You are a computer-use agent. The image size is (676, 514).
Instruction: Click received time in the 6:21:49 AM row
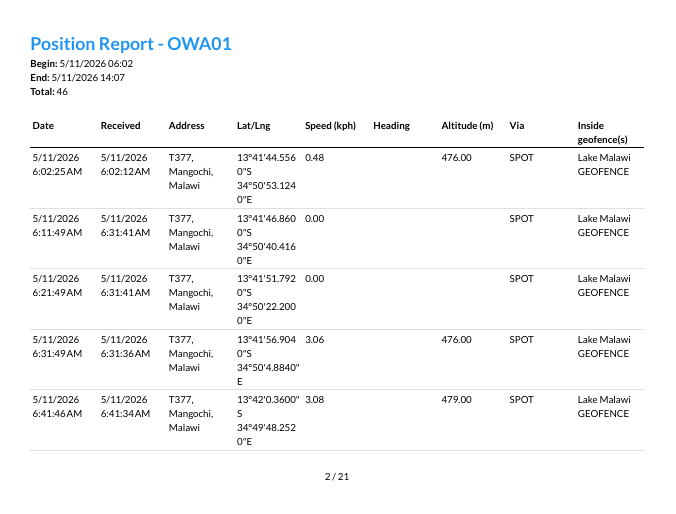click(x=125, y=285)
